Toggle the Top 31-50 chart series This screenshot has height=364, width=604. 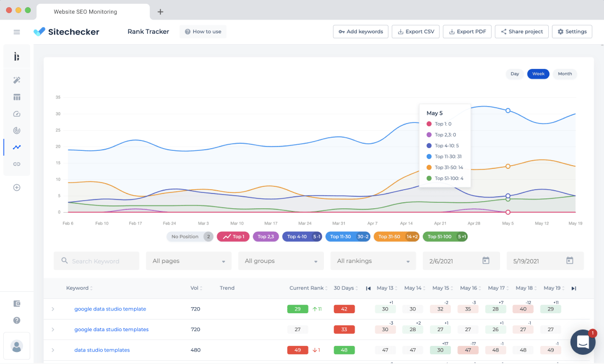396,237
